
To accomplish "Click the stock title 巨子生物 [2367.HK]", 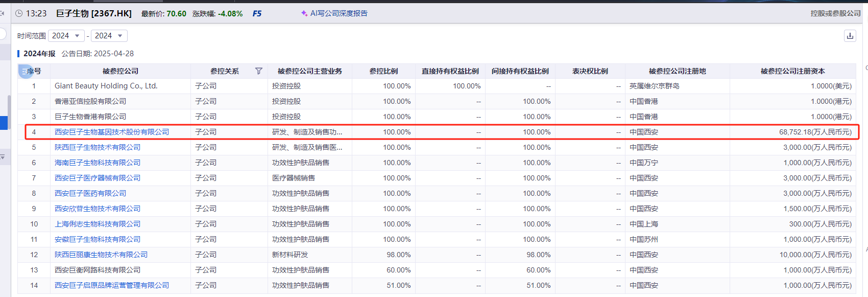I will [94, 13].
